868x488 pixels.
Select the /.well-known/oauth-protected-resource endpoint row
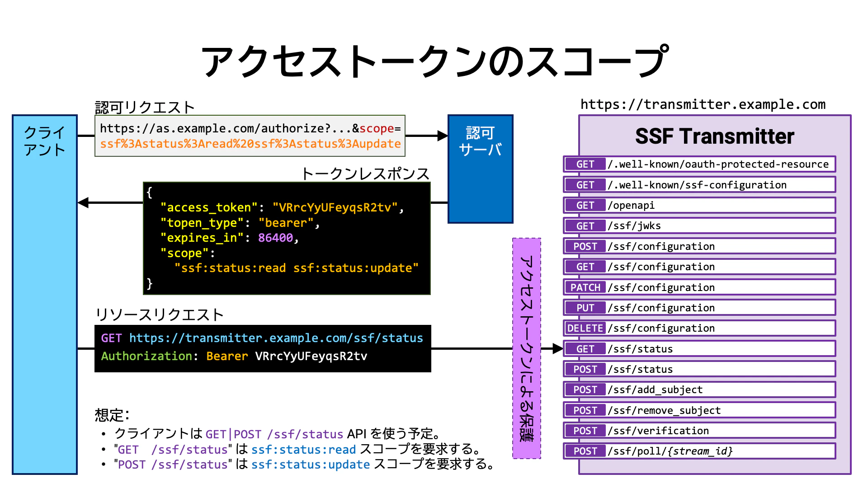[718, 164]
